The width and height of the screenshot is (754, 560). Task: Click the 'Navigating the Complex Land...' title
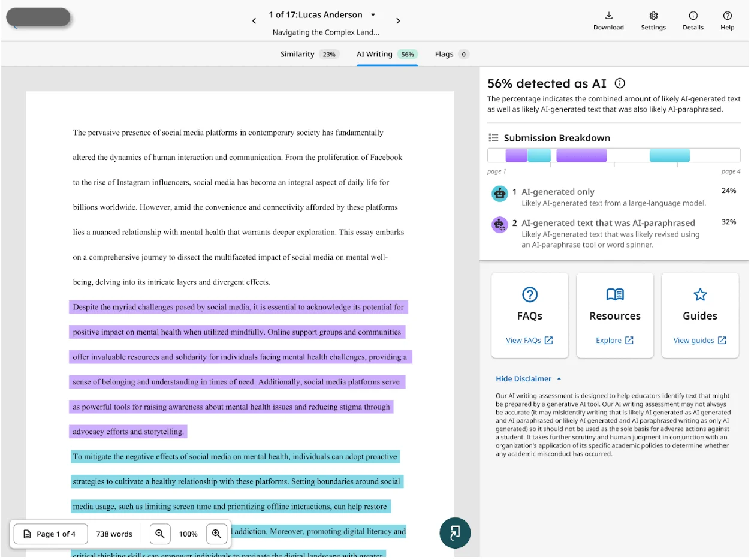(326, 32)
